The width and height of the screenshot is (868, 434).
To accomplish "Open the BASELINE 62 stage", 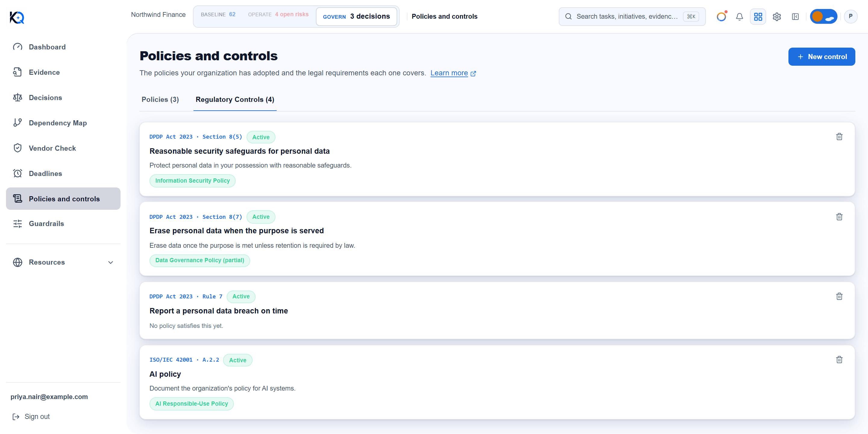I will tap(218, 14).
